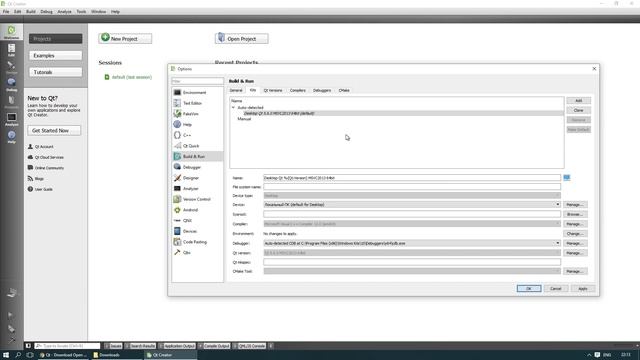Click Manage button next to Debugger
The width and height of the screenshot is (640, 360).
coord(575,243)
